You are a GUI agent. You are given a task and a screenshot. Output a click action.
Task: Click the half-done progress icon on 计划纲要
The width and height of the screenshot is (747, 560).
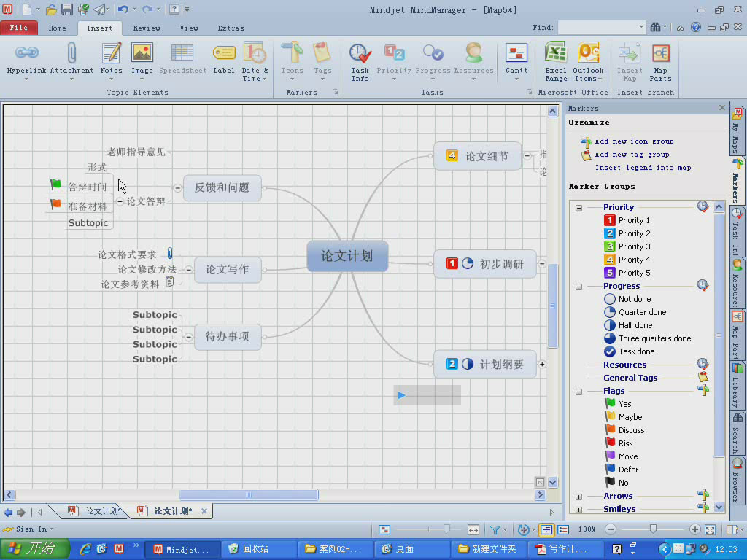click(468, 364)
